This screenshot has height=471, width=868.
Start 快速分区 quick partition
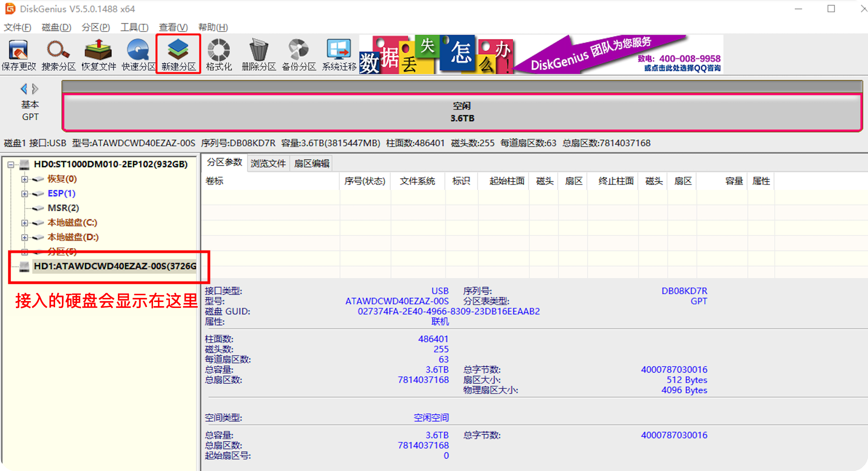pos(138,55)
